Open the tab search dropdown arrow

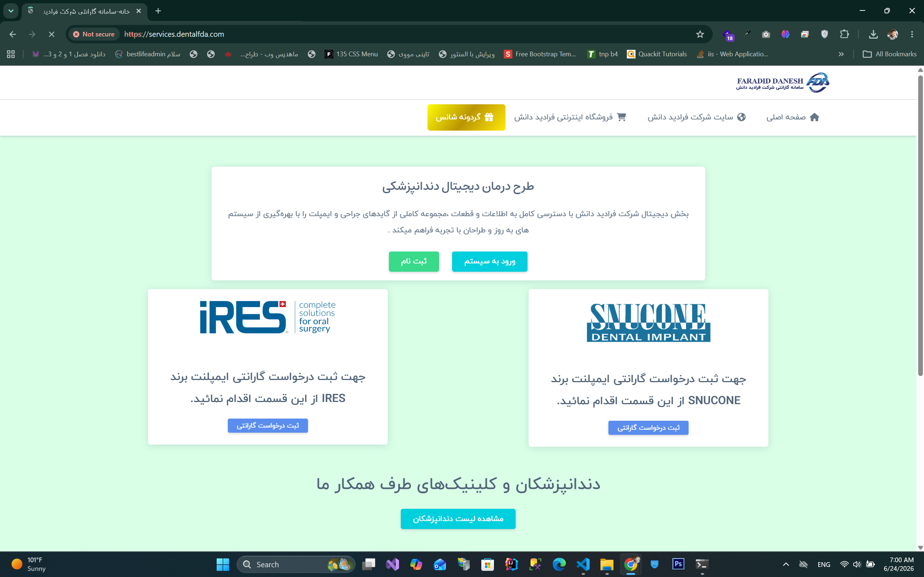(11, 11)
